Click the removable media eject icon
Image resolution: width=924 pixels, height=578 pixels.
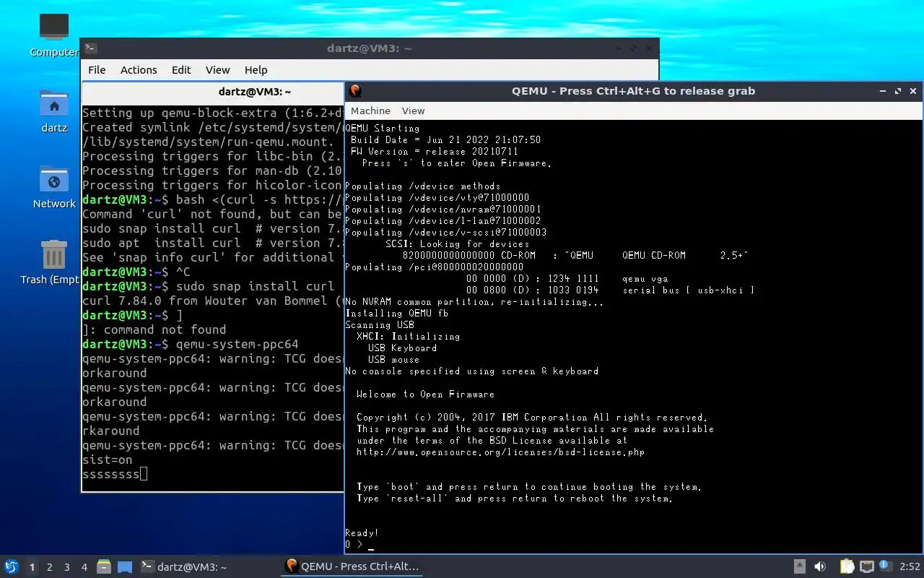click(800, 566)
